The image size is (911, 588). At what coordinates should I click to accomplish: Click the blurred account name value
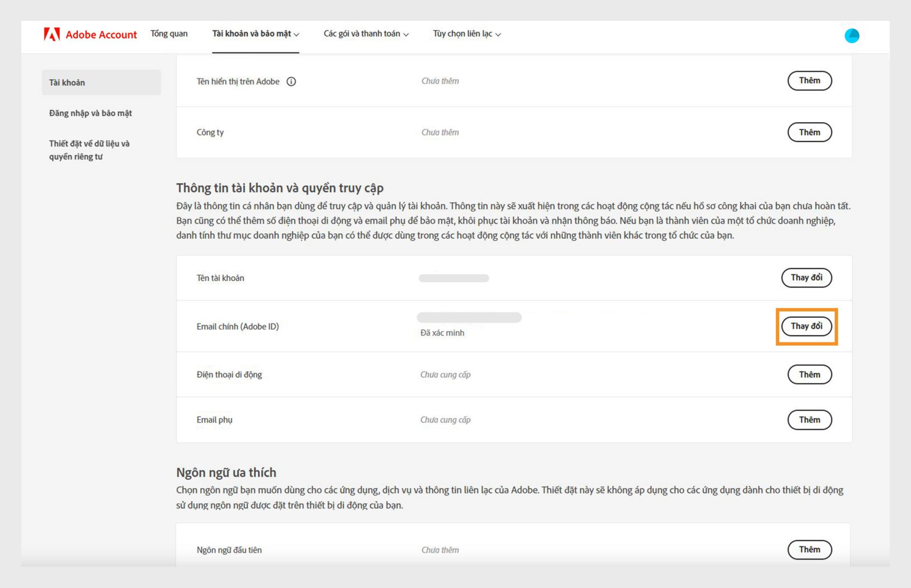click(454, 278)
